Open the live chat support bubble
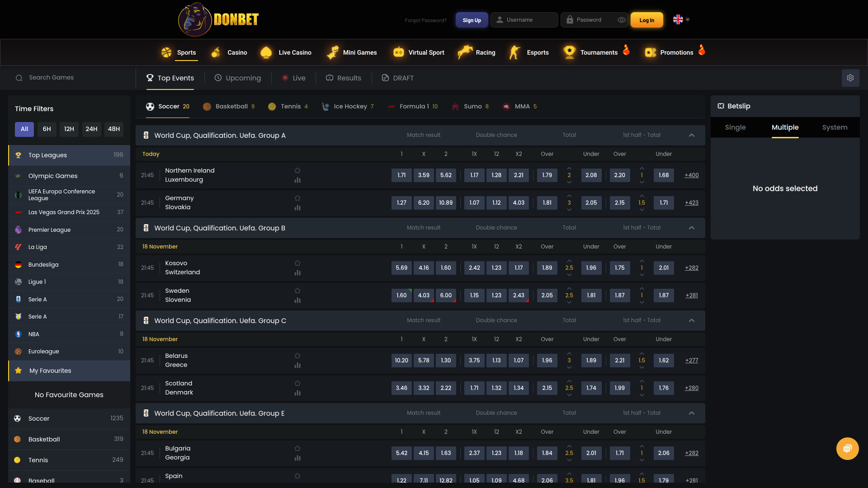The image size is (868, 488). (x=847, y=449)
